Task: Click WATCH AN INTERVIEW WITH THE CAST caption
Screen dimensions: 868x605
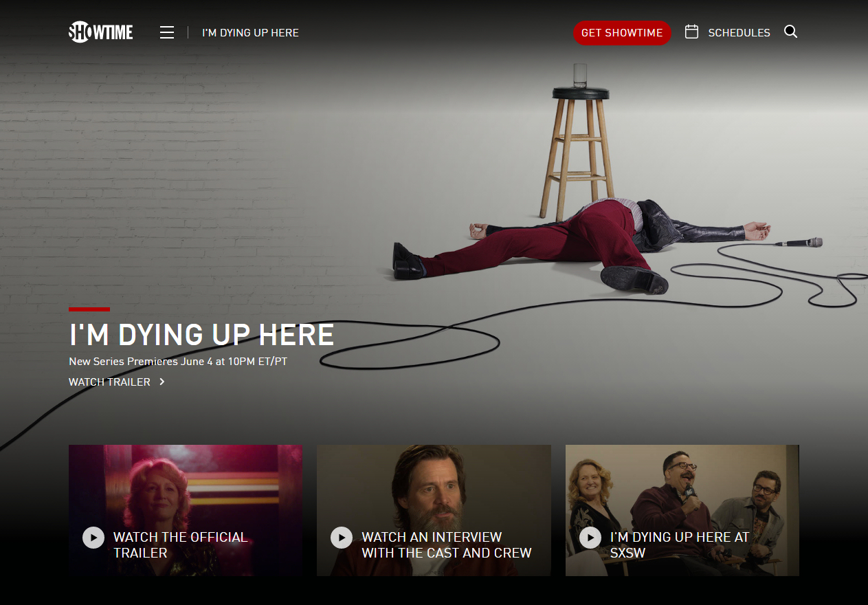Action: pos(447,544)
